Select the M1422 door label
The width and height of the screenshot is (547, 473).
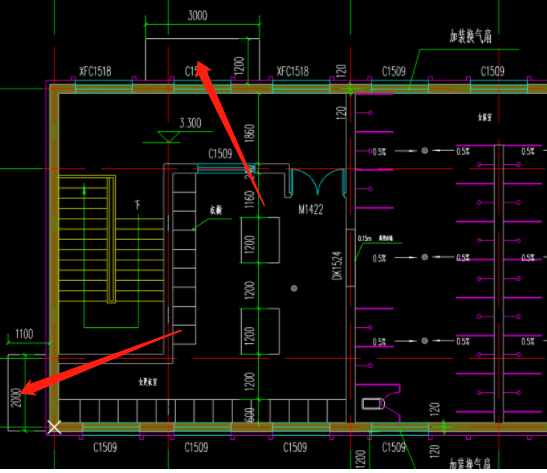[x=311, y=209]
